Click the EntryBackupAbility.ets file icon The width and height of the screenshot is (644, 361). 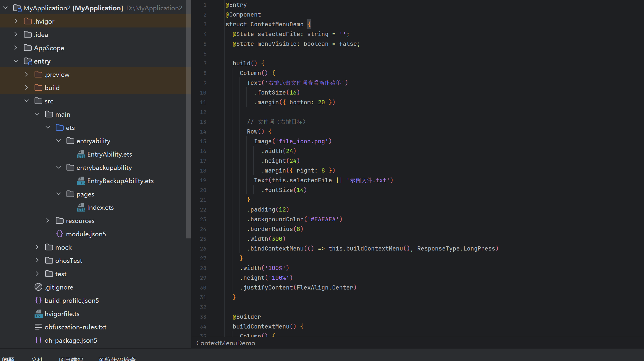(81, 181)
